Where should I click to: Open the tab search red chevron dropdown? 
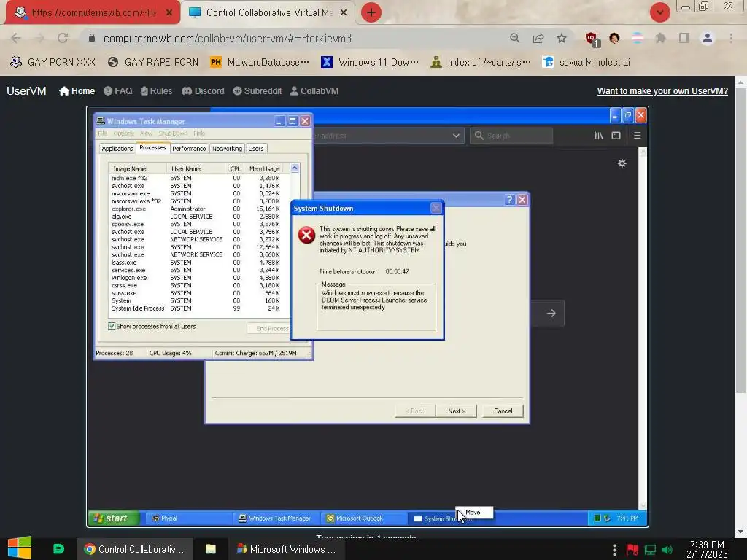(x=659, y=12)
